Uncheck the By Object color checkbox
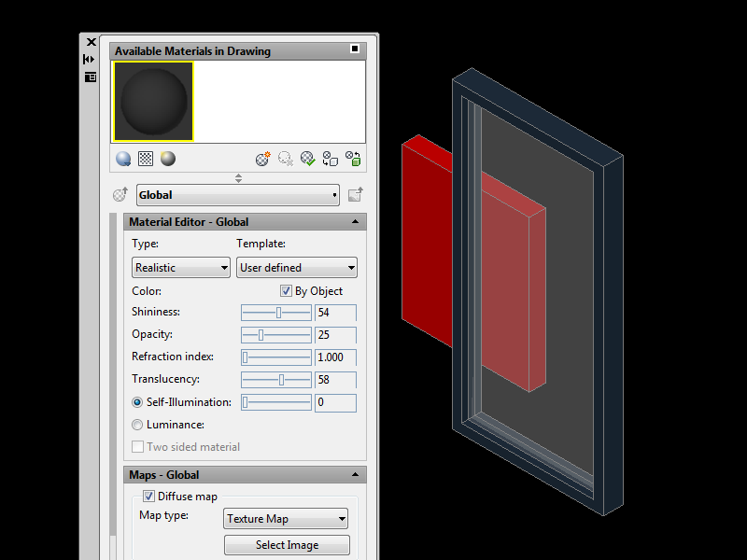This screenshot has height=560, width=747. click(286, 291)
